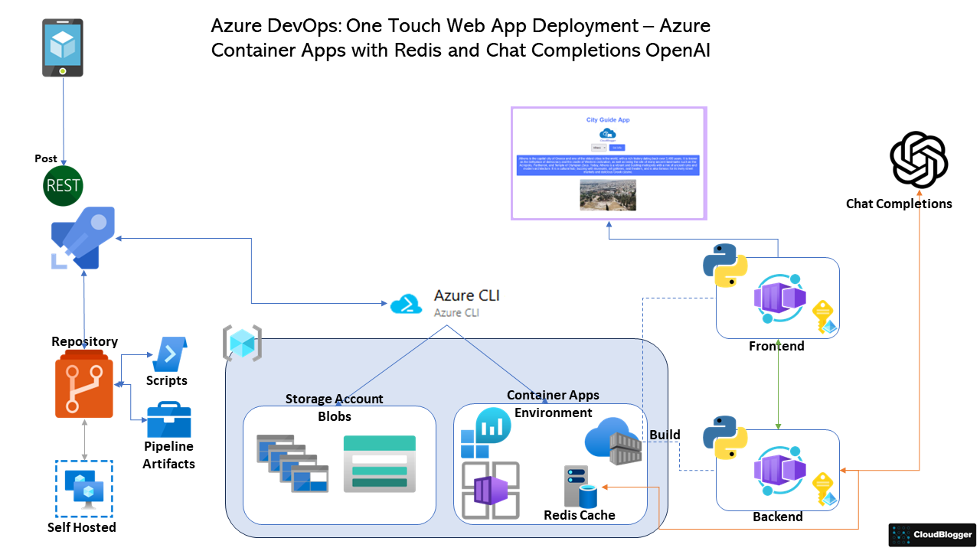This screenshot has width=980, height=551.
Task: Click the Frontend managed identity key icon
Action: [825, 317]
